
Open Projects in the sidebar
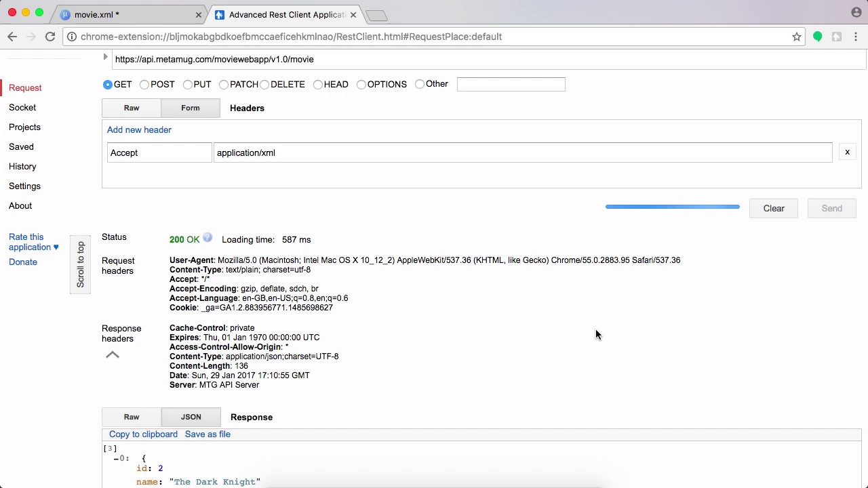[24, 127]
